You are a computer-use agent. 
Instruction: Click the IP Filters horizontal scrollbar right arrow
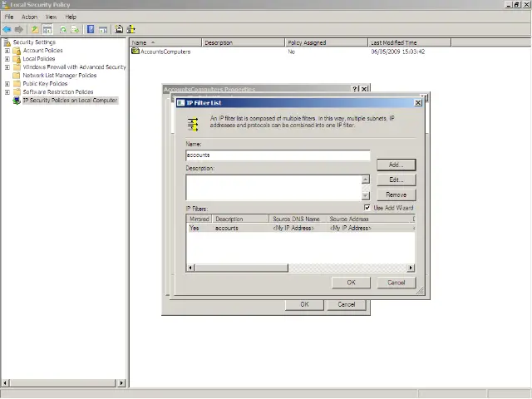coord(411,268)
